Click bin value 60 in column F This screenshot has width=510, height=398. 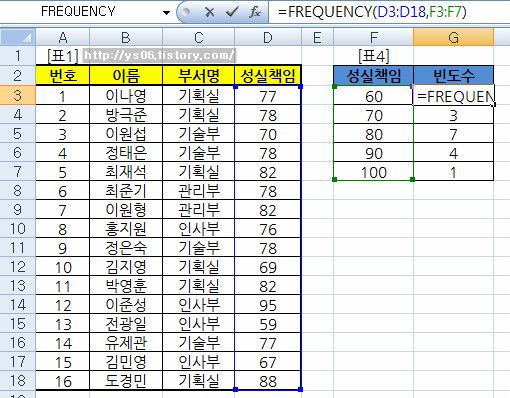(x=373, y=96)
